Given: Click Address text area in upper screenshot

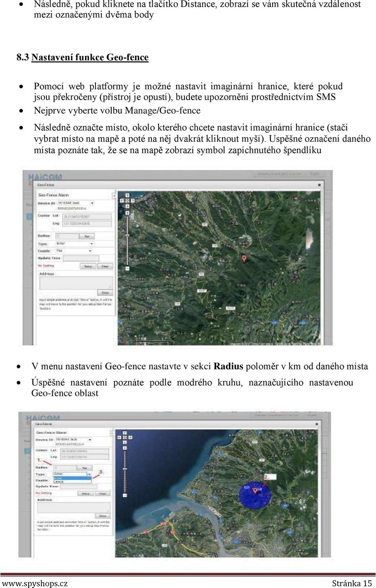Looking at the screenshot, I should click(76, 283).
